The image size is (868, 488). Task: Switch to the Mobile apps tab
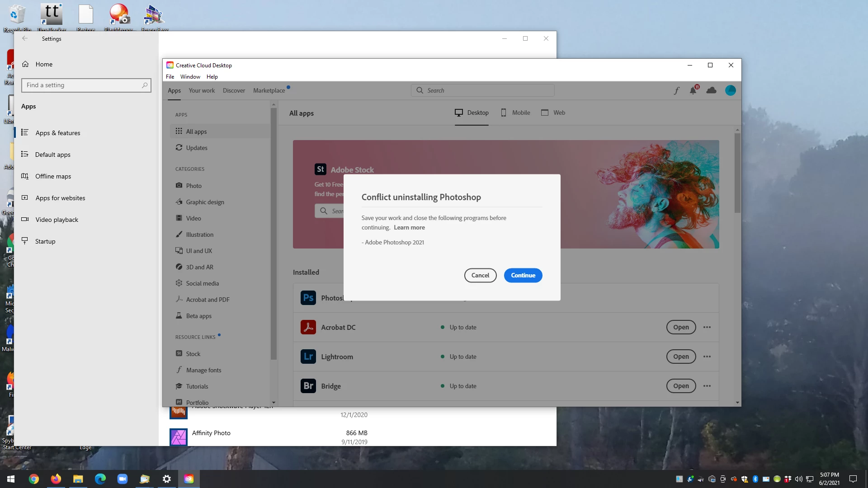pos(515,113)
